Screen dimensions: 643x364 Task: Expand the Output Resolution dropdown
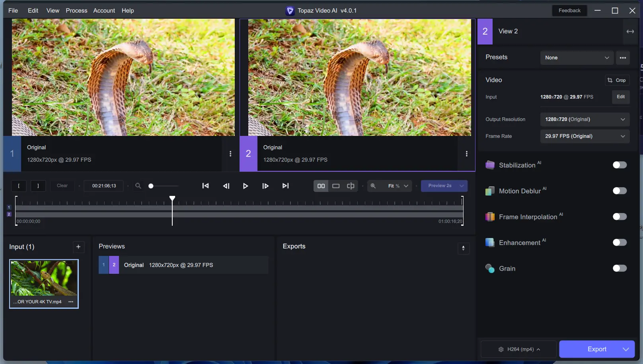tap(585, 119)
